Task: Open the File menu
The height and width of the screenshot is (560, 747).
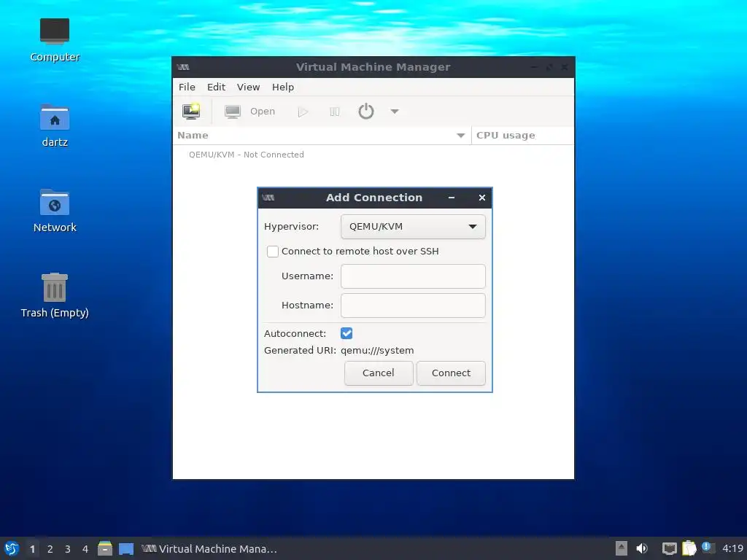Action: click(187, 87)
